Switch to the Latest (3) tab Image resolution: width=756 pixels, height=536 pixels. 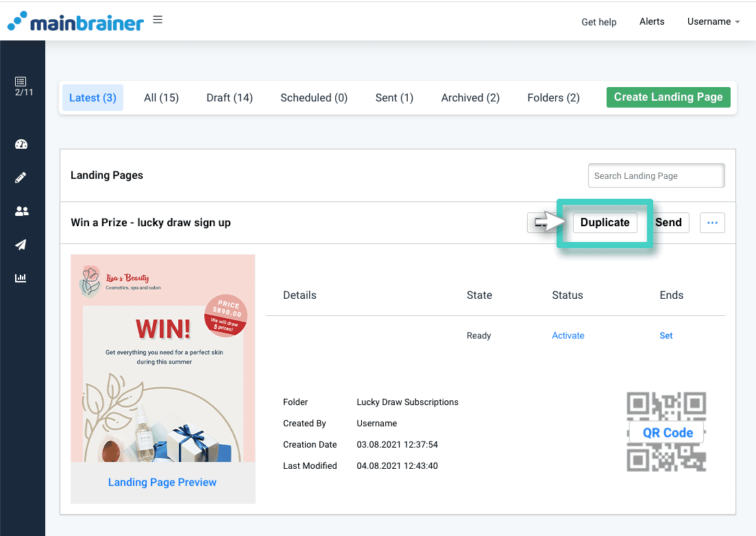click(x=93, y=98)
